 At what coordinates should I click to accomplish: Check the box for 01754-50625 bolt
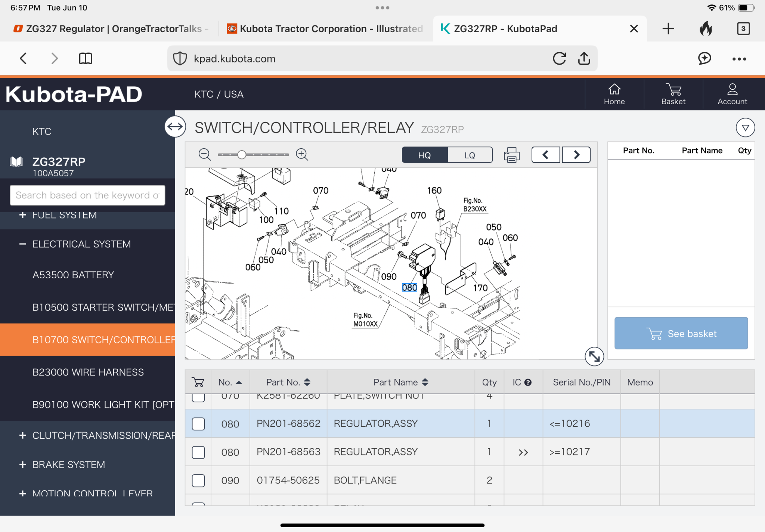click(198, 480)
